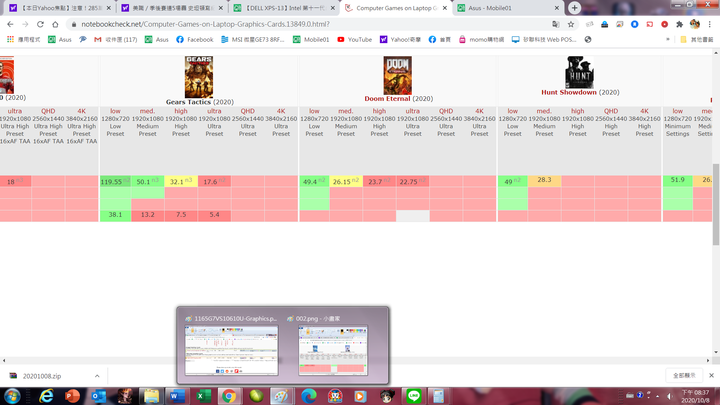Open the browser home page
720x405 pixels.
[55, 24]
